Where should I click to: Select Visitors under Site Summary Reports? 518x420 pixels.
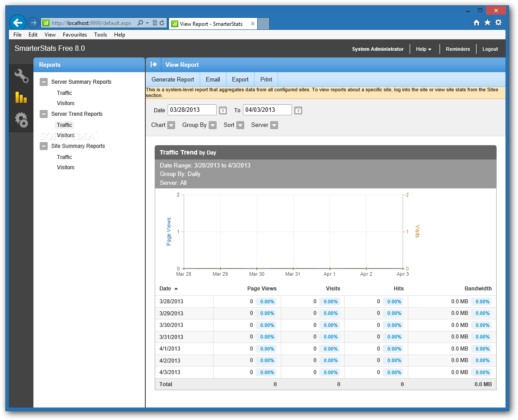(66, 167)
